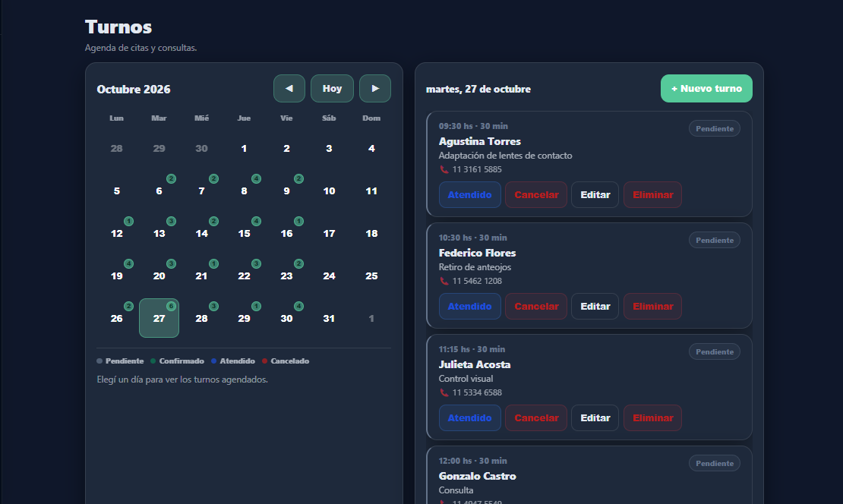Image resolution: width=843 pixels, height=504 pixels.
Task: Delete Agustina Torres appointment
Action: [x=652, y=194]
